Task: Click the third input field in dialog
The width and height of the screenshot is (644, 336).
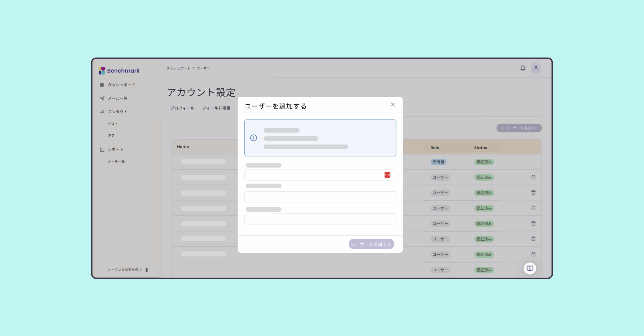Action: coord(320,219)
